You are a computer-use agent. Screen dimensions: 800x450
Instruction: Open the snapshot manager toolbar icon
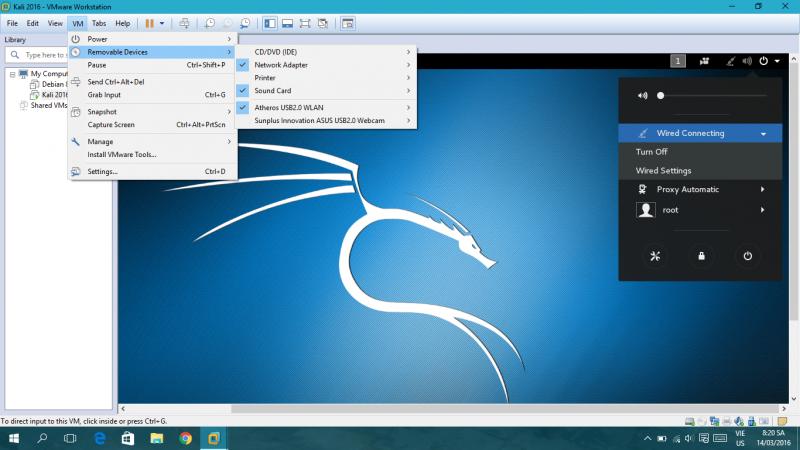[245, 23]
